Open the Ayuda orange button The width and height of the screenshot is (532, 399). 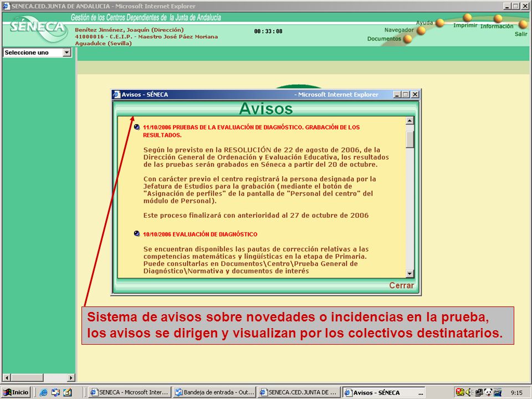click(439, 23)
